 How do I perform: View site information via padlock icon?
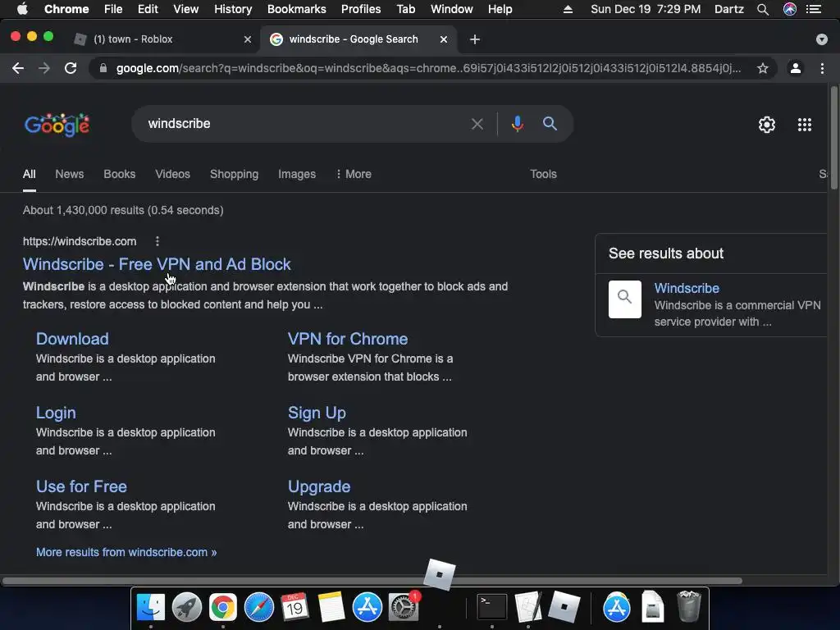click(103, 68)
